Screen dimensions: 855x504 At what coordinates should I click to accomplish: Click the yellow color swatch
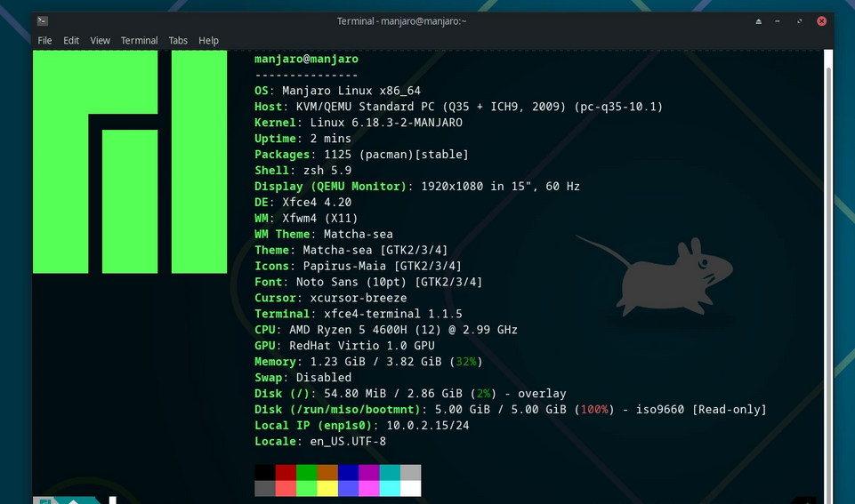pos(327,488)
